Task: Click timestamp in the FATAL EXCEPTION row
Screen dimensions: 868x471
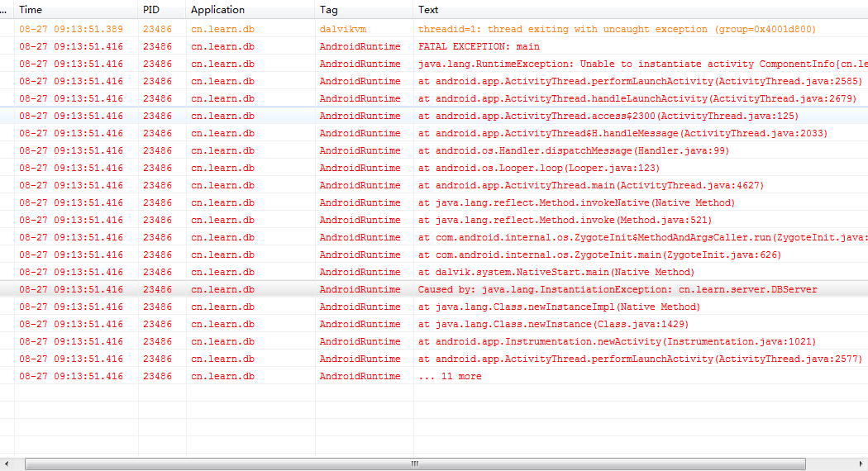Action: [71, 46]
